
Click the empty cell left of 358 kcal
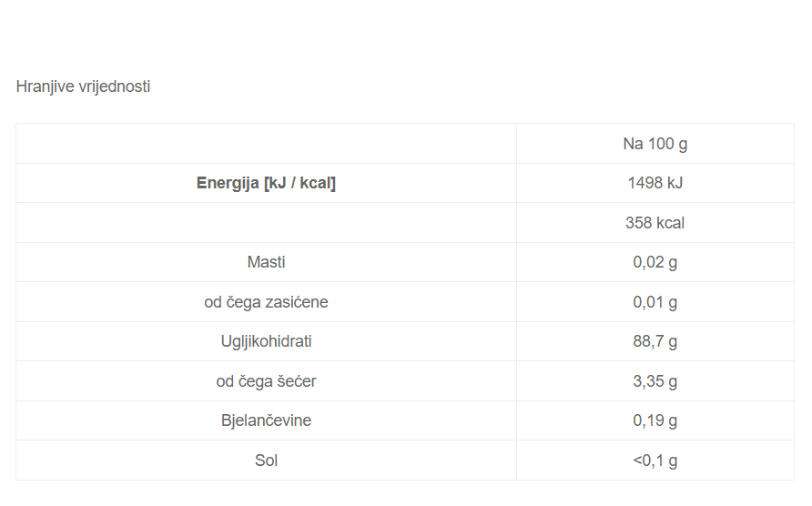click(x=266, y=223)
